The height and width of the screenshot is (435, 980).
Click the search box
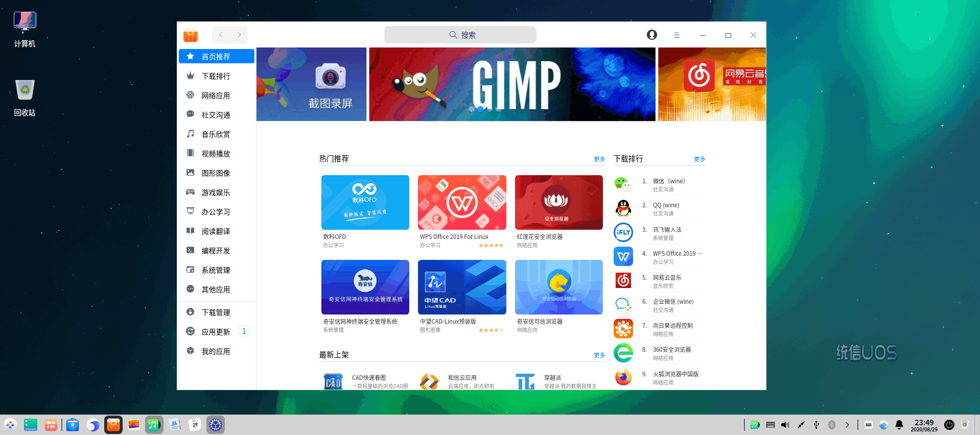coord(460,35)
